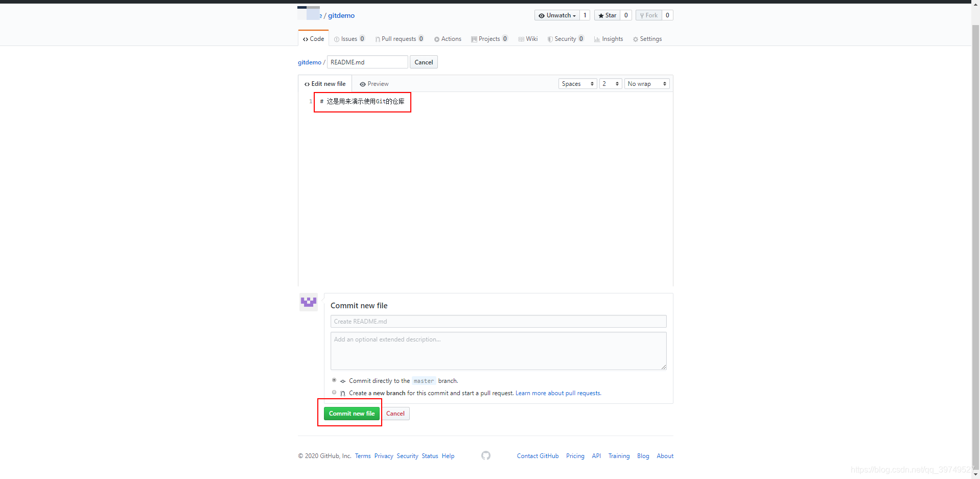Click the stargazers count next to Star
This screenshot has width=980, height=479.
(x=626, y=15)
